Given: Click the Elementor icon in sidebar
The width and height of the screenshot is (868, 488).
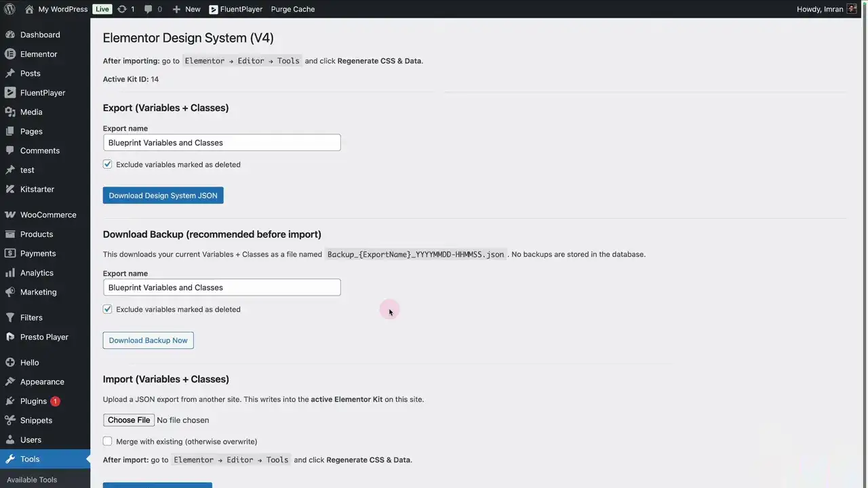Looking at the screenshot, I should coord(10,54).
